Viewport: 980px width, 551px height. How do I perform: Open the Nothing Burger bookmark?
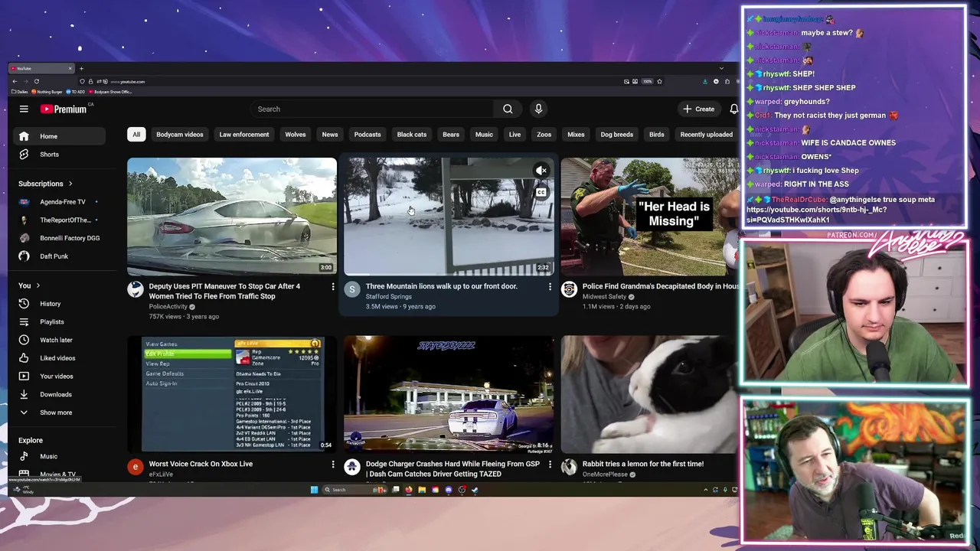(47, 92)
